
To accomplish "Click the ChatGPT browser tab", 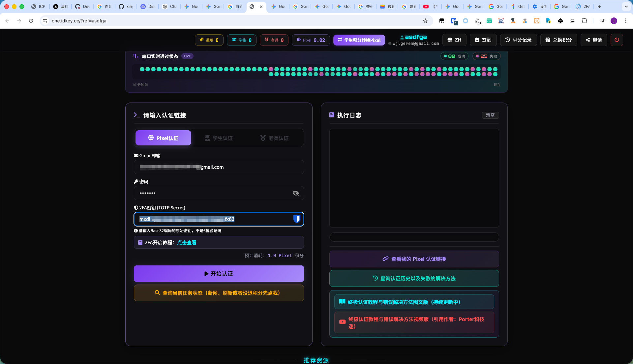I will [x=169, y=7].
